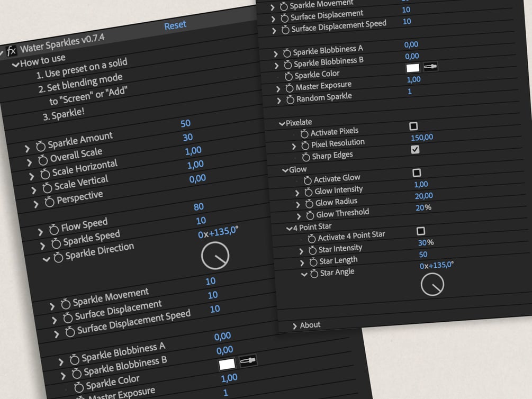Collapse the 4 Point Star group
The height and width of the screenshot is (399, 532).
(x=290, y=228)
